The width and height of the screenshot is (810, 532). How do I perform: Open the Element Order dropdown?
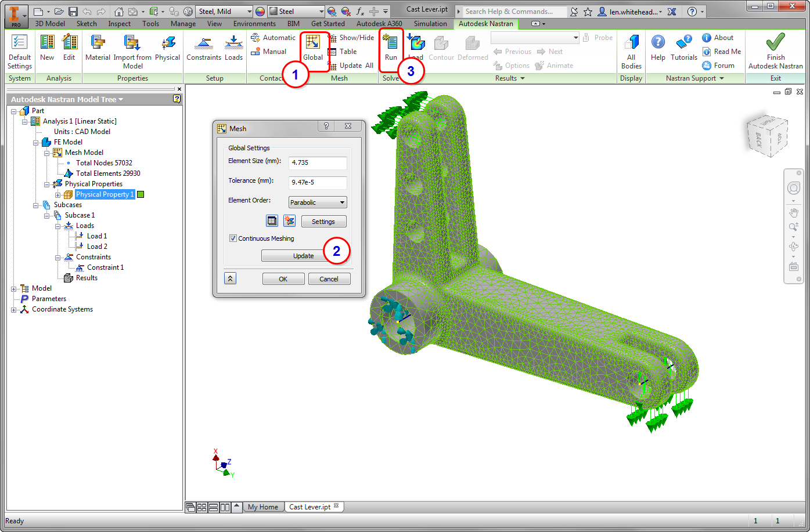point(318,202)
